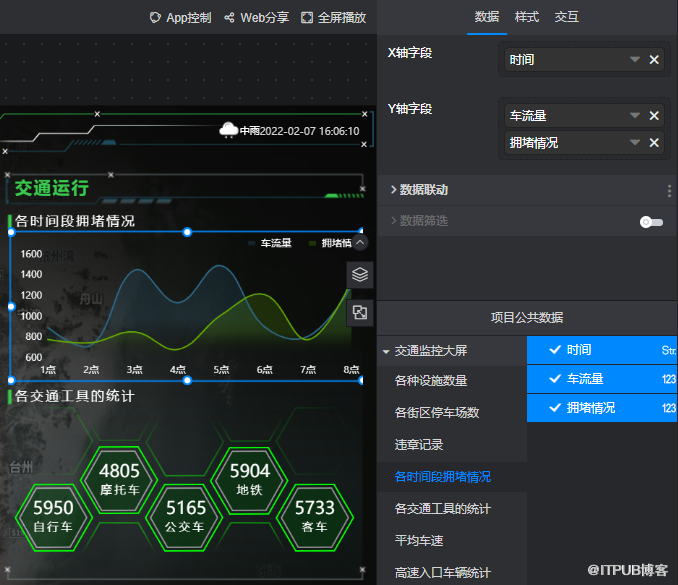
Task: Switch to the 交互 tab
Action: tap(566, 17)
